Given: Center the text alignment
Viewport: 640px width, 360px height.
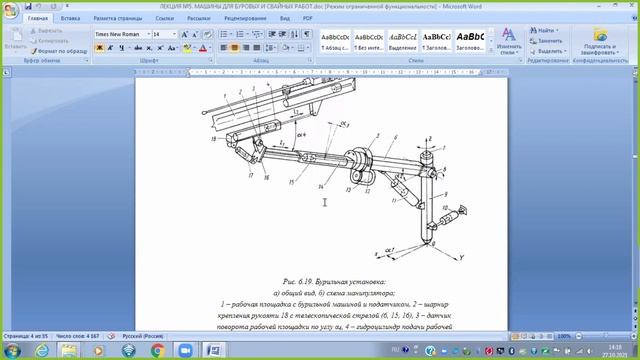Looking at the screenshot, I should pyautogui.click(x=235, y=48).
